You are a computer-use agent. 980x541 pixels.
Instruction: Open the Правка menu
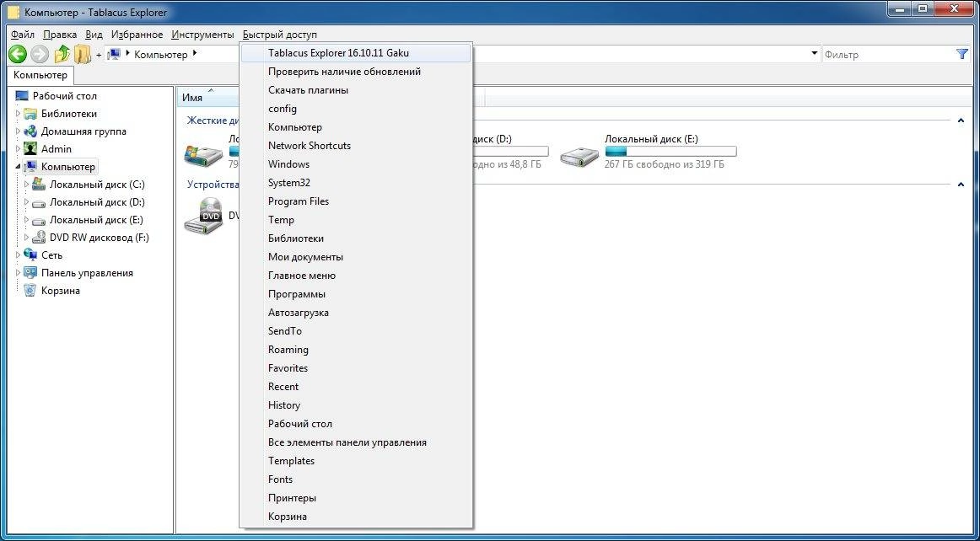coord(60,35)
